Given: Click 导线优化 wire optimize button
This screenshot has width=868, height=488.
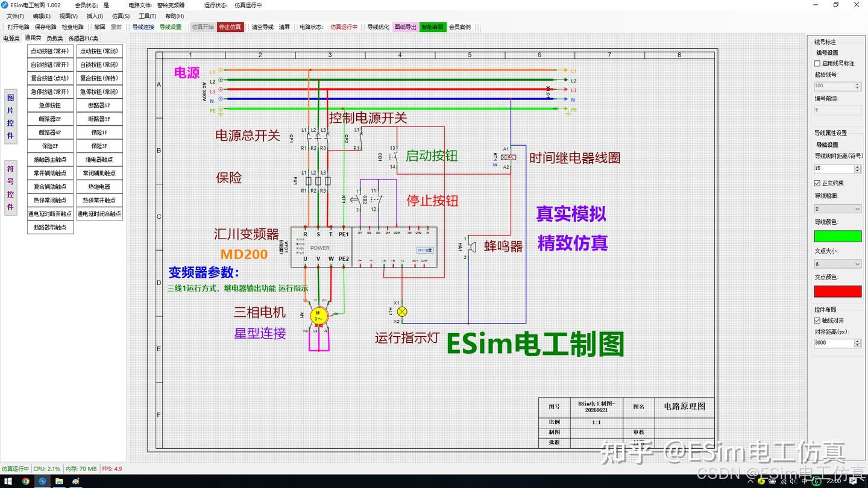Looking at the screenshot, I should 379,27.
